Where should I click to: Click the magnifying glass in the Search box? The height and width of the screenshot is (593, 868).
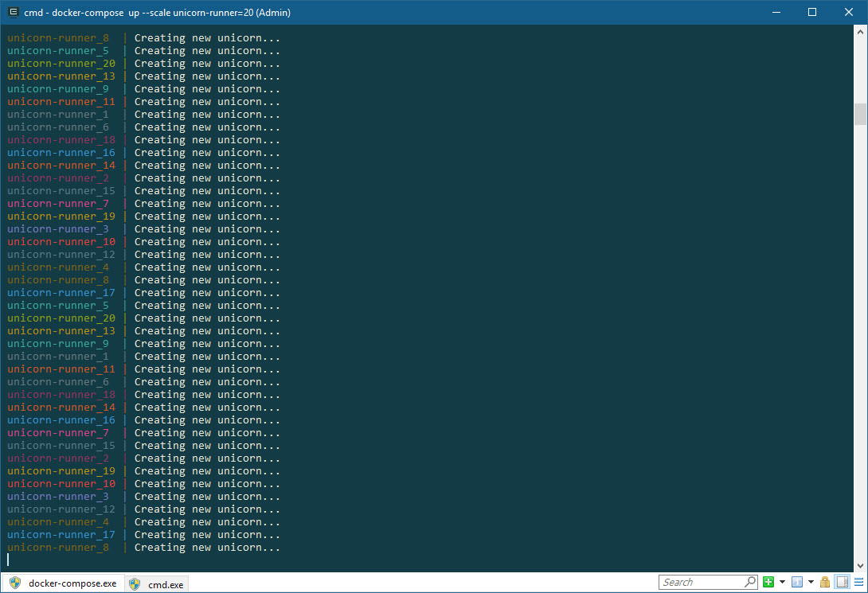pyautogui.click(x=749, y=582)
